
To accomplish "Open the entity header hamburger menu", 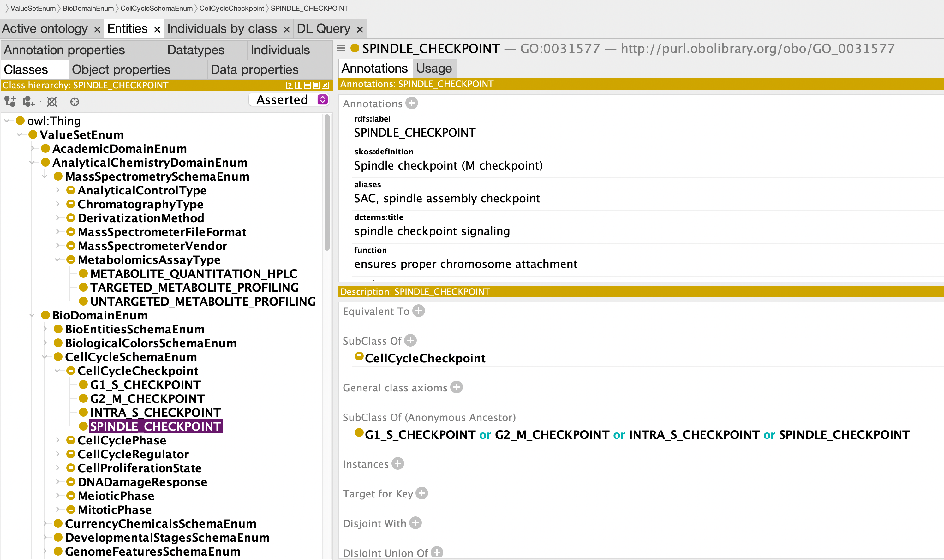I will (x=341, y=48).
